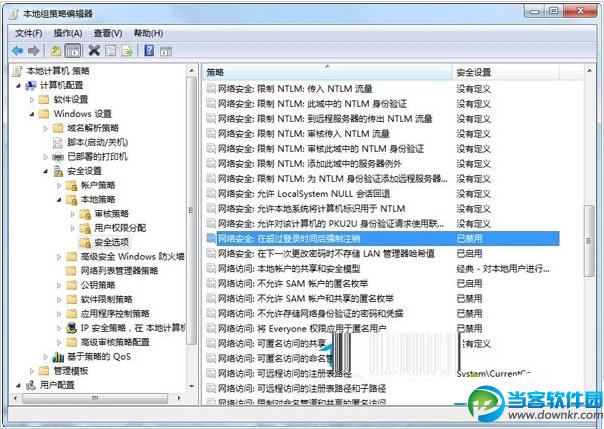Collapse the 本地策略 node
Image resolution: width=604 pixels, height=429 pixels.
(59, 200)
